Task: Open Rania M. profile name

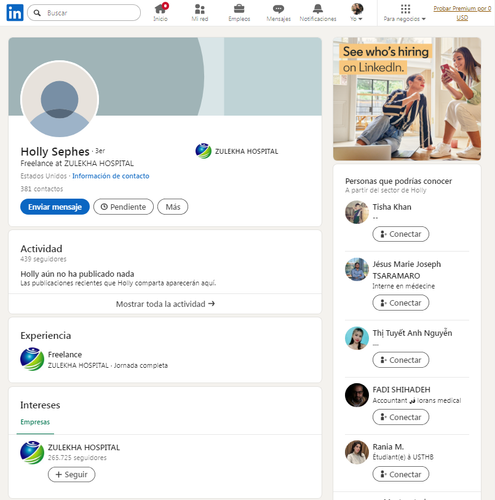Action: click(x=388, y=447)
